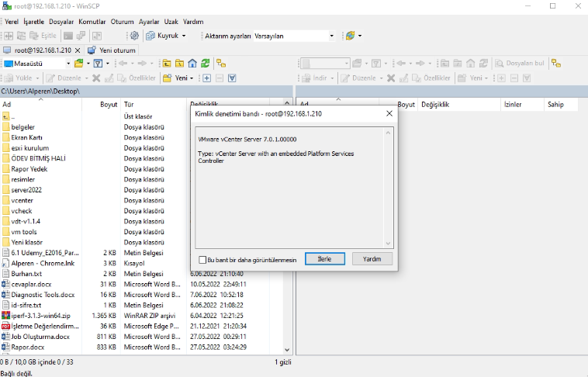Select the iperf-3.1.3-win64.zip file

pos(40,316)
